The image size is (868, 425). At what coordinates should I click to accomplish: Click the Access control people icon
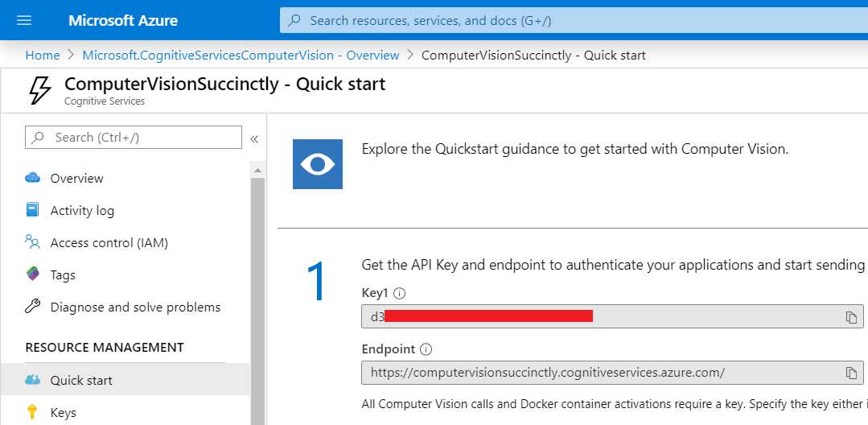point(33,241)
